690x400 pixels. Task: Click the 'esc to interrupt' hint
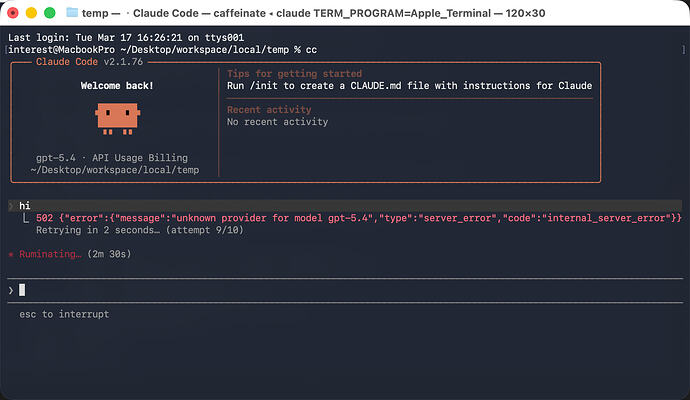pos(64,314)
